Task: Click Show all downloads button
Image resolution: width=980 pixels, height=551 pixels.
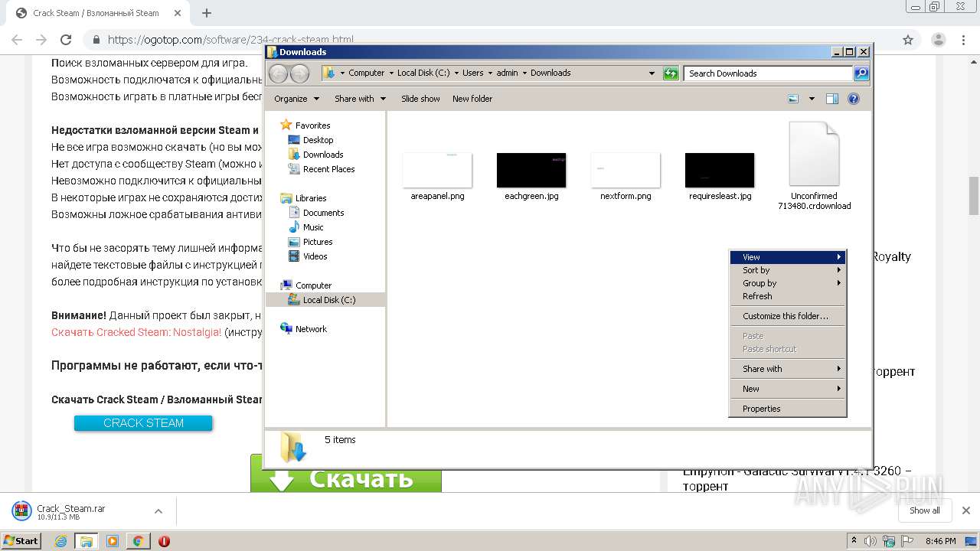Action: (x=924, y=510)
